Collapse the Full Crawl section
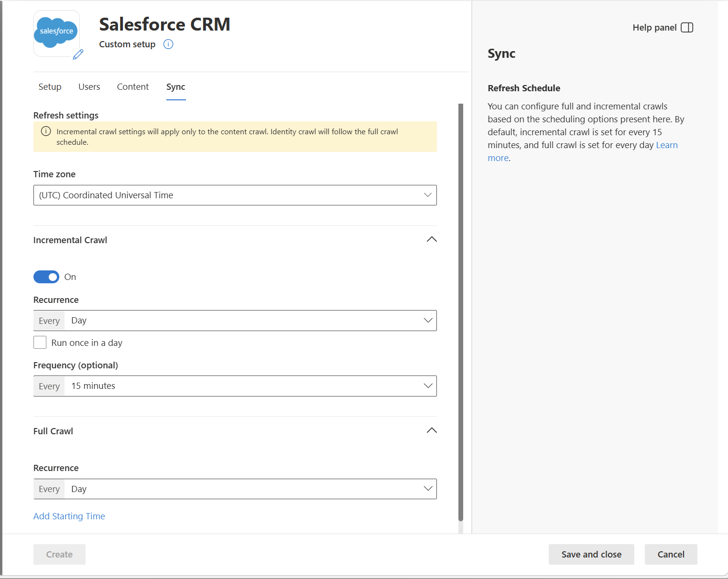Image resolution: width=728 pixels, height=579 pixels. coord(432,430)
